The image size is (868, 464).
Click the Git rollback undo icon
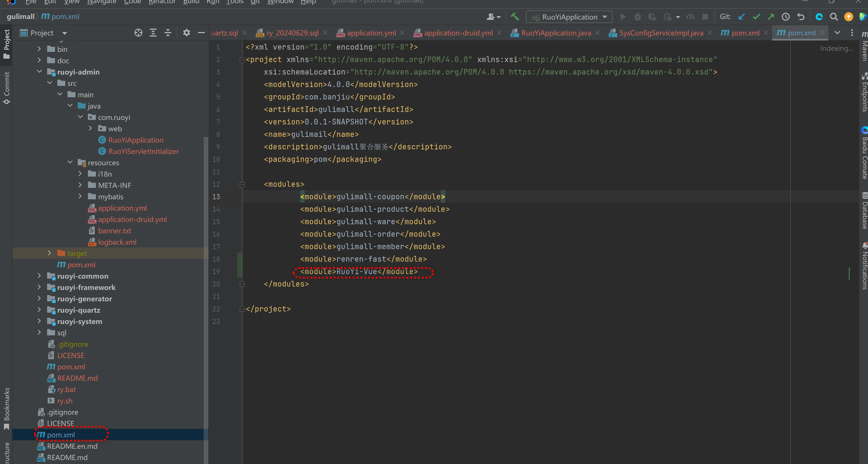pyautogui.click(x=800, y=17)
